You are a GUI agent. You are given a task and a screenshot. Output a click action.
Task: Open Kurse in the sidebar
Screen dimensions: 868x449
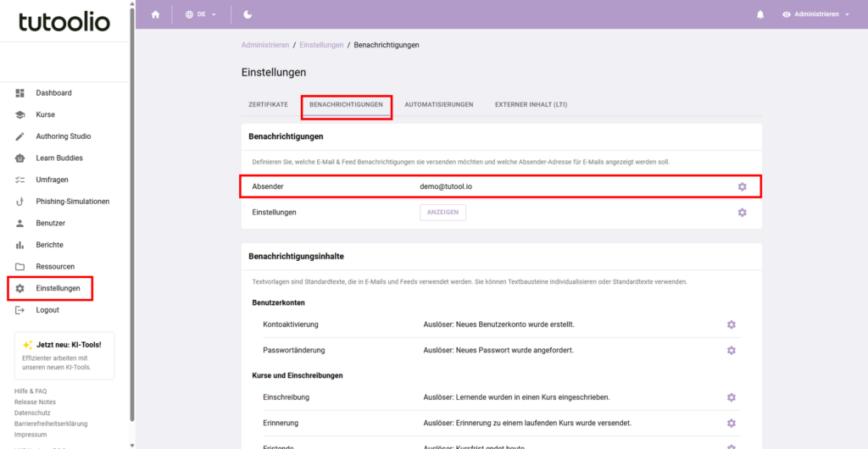(46, 115)
